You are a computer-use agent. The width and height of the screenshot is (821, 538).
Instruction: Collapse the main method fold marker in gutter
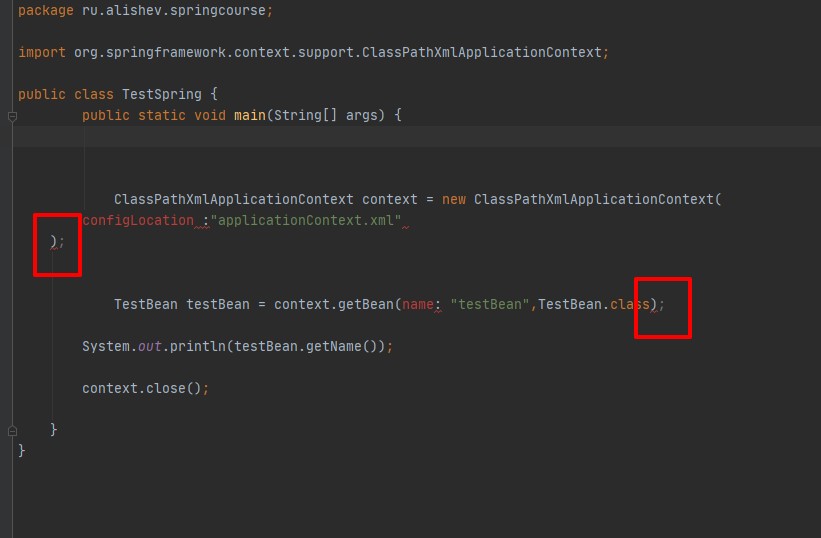click(x=13, y=116)
